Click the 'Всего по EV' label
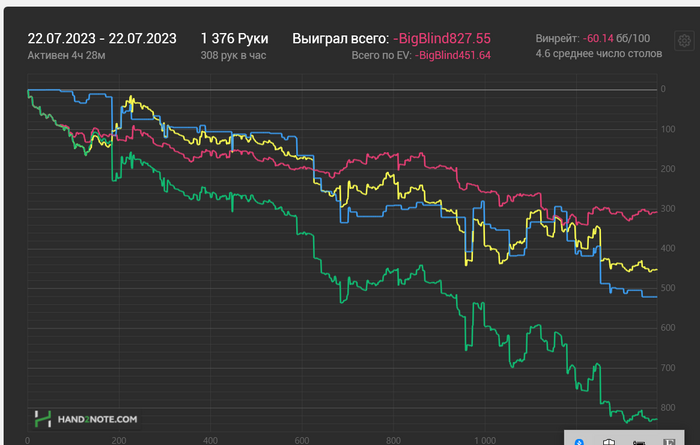 [381, 55]
